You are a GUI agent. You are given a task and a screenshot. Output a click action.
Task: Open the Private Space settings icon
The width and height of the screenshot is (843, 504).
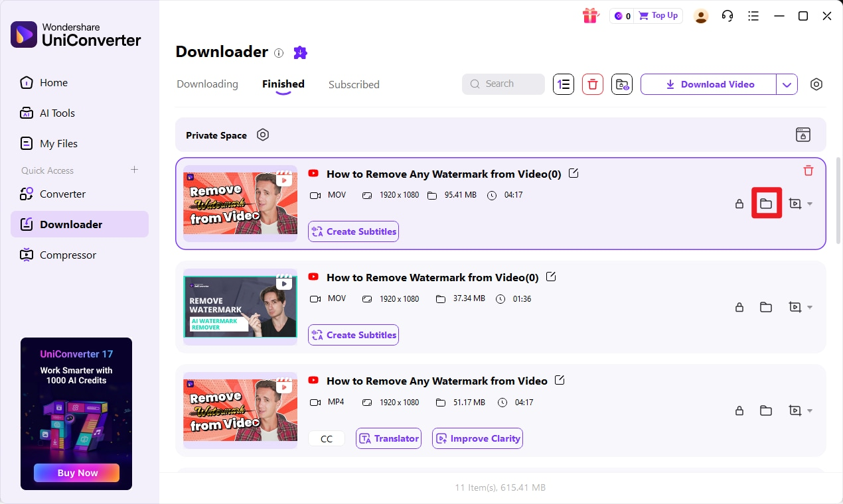coord(263,135)
